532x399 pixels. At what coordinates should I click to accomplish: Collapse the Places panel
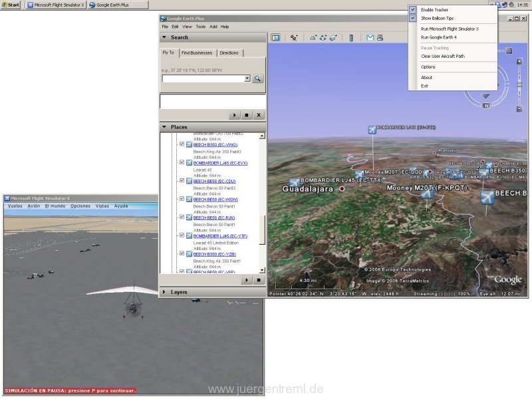point(164,127)
